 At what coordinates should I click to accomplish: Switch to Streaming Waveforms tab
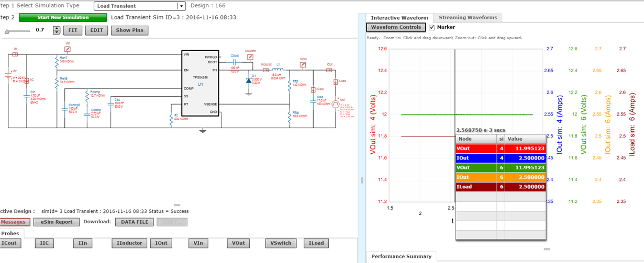pyautogui.click(x=468, y=17)
